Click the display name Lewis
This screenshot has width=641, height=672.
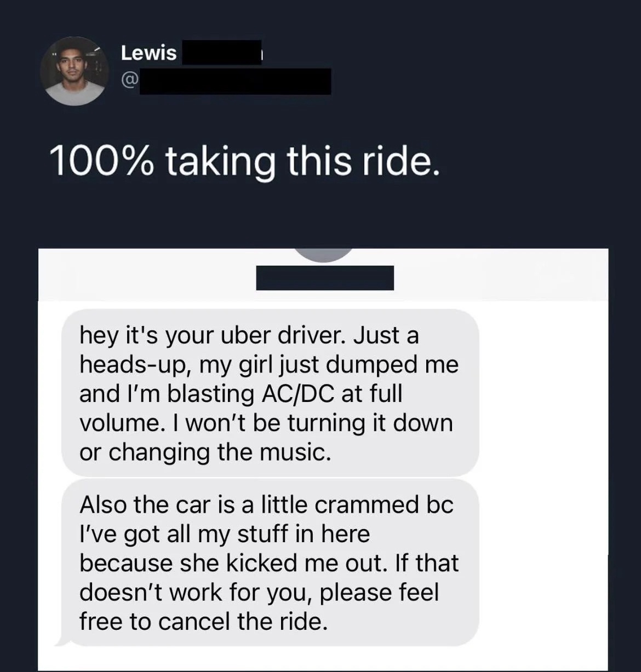click(148, 53)
